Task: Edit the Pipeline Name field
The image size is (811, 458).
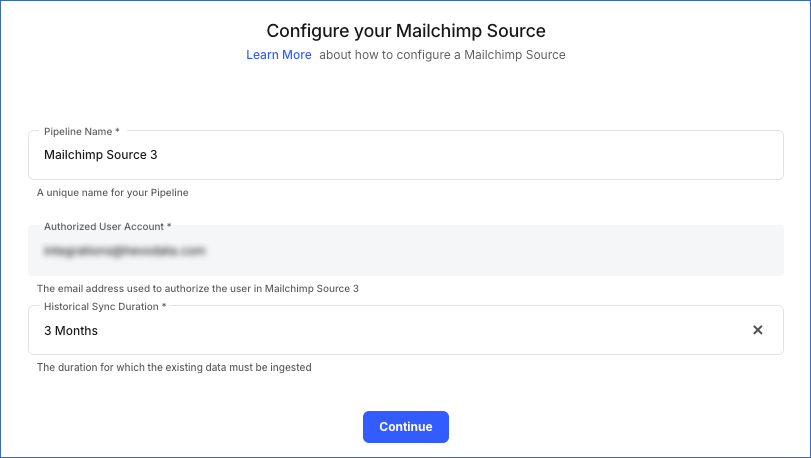Action: tap(406, 155)
